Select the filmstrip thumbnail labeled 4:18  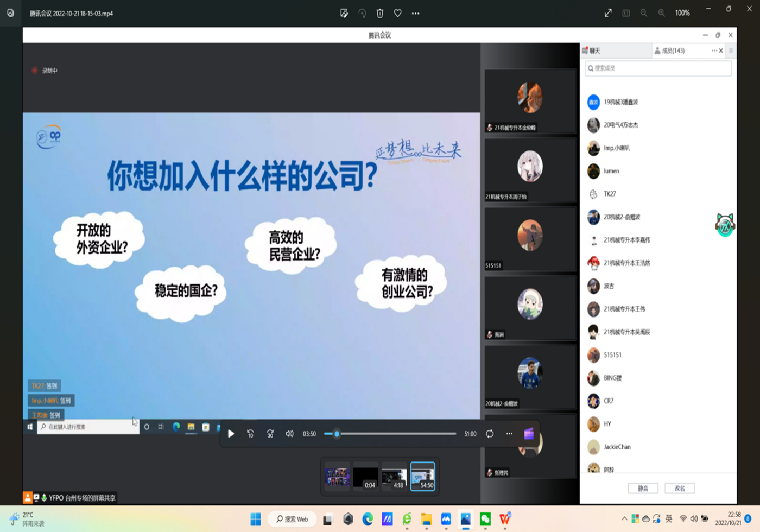coord(394,477)
